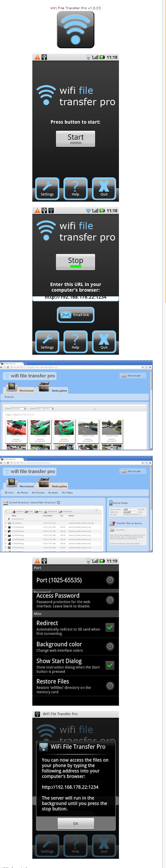Select the SD Card menu item
The image size is (166, 868).
(x=9, y=492)
